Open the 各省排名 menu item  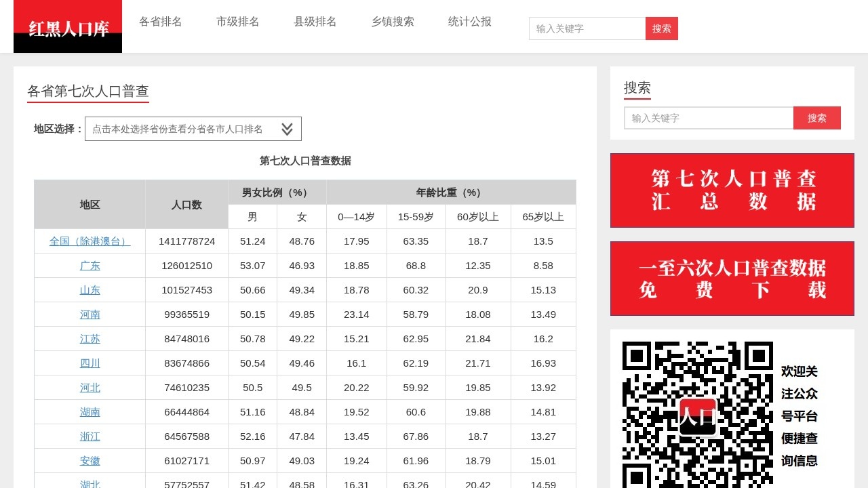[x=160, y=21]
